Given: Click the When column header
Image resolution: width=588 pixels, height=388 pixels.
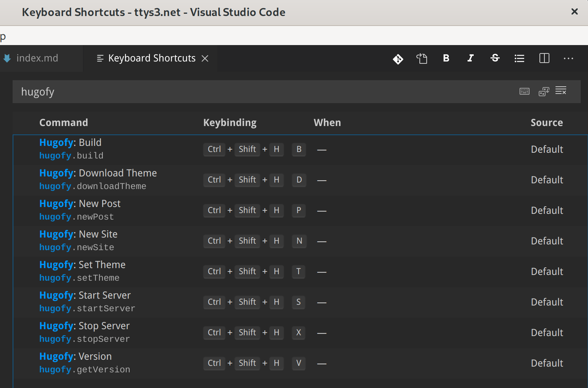Looking at the screenshot, I should point(327,123).
